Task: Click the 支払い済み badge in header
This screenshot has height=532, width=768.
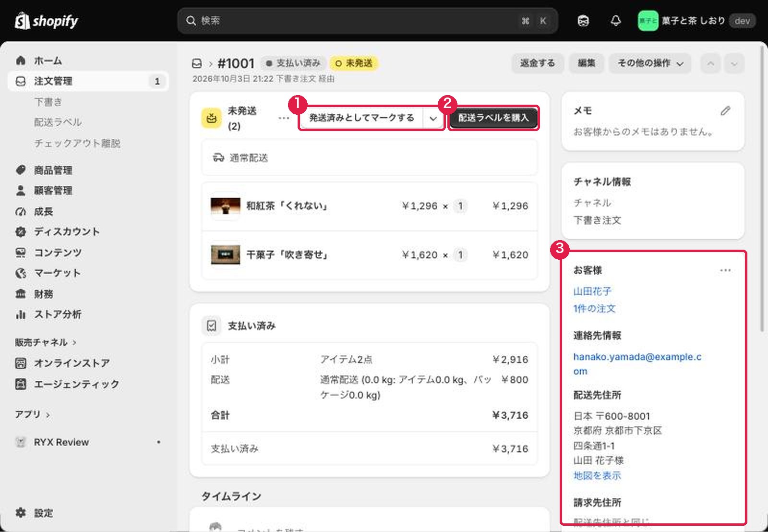Action: 293,63
